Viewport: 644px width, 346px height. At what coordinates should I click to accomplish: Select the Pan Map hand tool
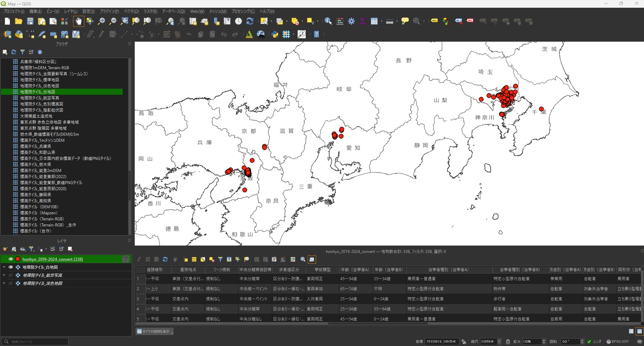[x=78, y=21]
